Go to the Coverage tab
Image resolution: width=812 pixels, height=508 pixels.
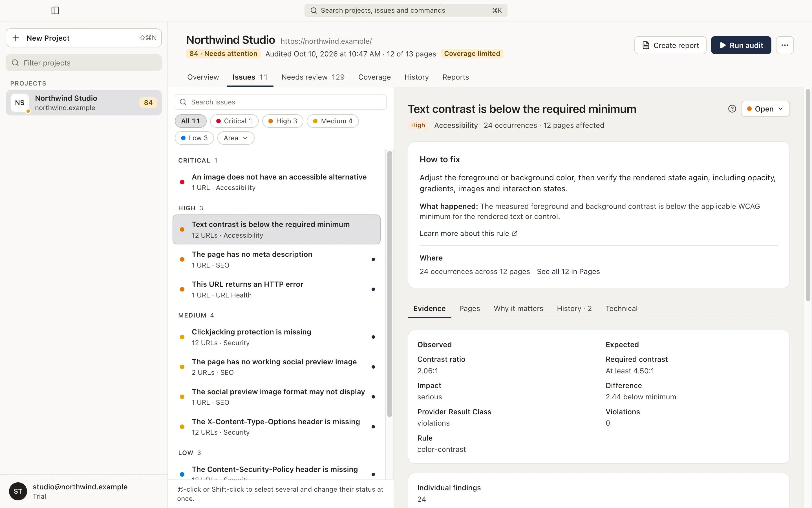374,77
